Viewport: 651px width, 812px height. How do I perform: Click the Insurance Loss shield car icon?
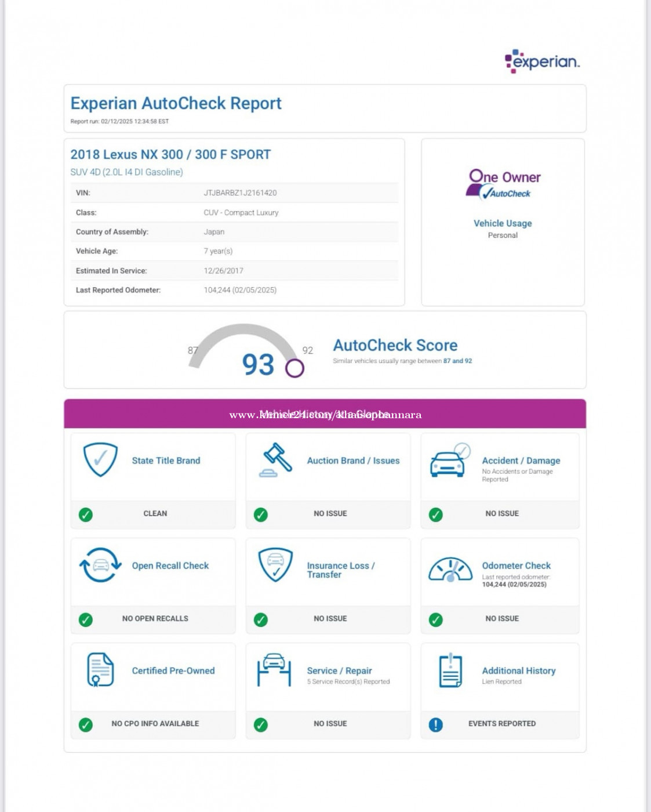point(275,564)
